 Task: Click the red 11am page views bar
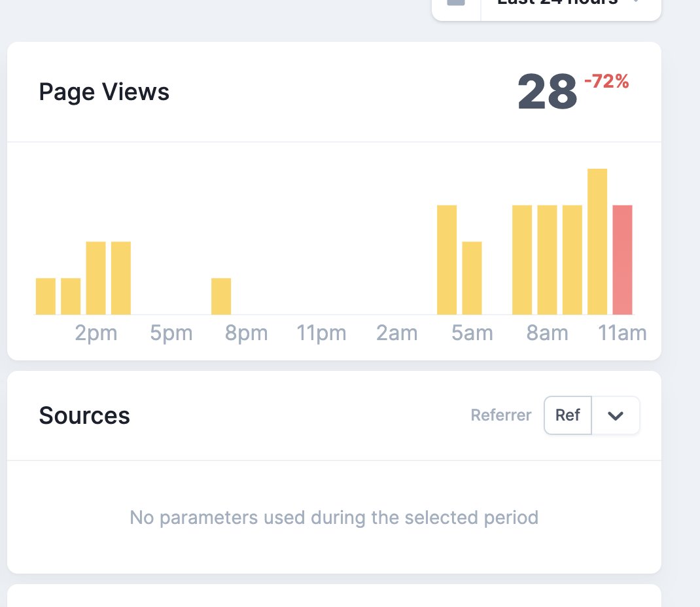622,260
